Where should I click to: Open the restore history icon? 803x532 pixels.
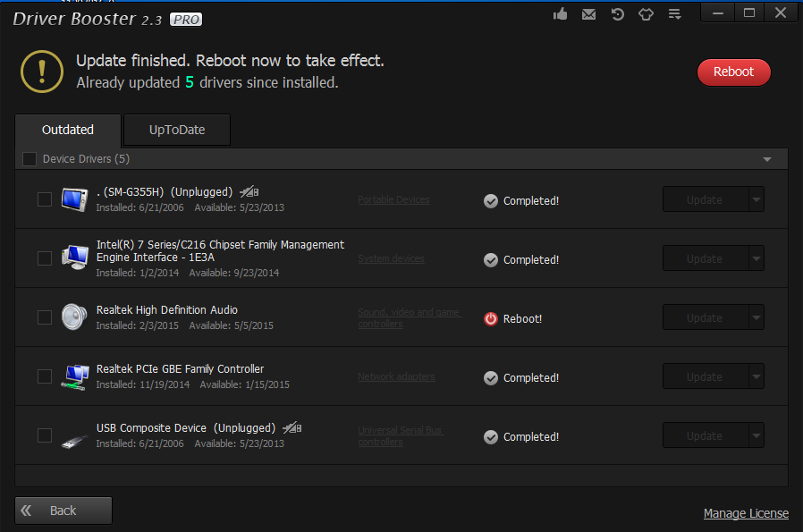point(618,14)
